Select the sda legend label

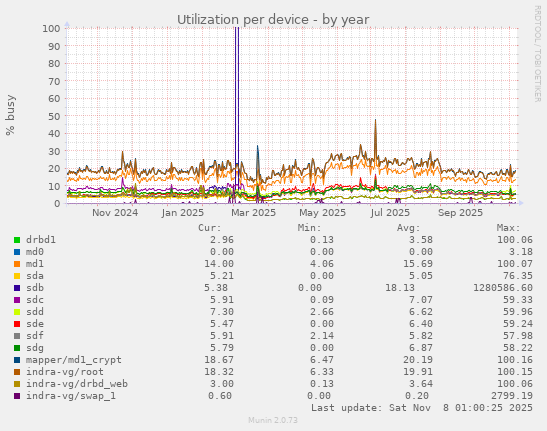[35, 276]
